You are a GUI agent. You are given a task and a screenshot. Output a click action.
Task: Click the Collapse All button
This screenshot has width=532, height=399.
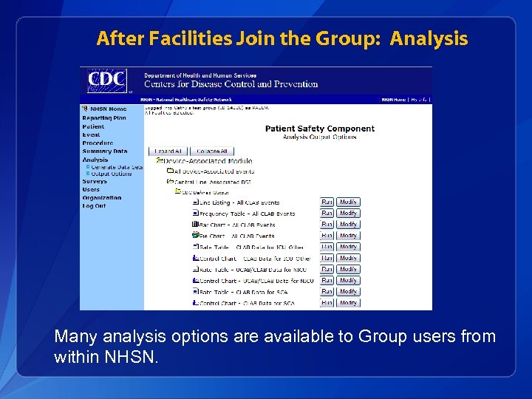point(212,151)
